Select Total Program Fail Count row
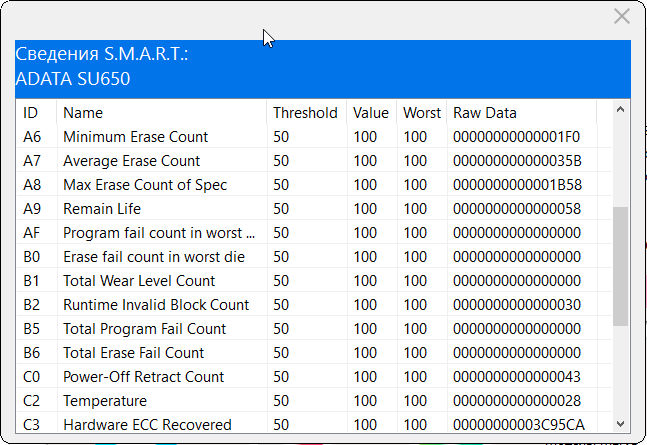 314,329
